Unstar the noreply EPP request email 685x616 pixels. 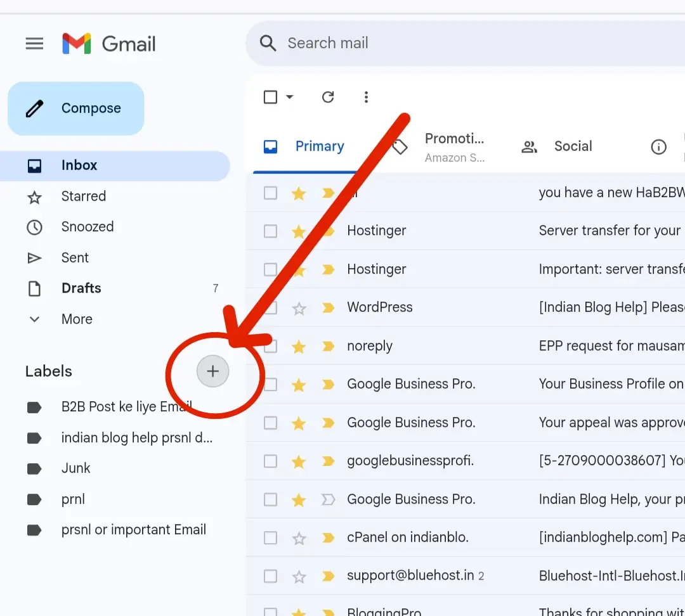(x=299, y=346)
